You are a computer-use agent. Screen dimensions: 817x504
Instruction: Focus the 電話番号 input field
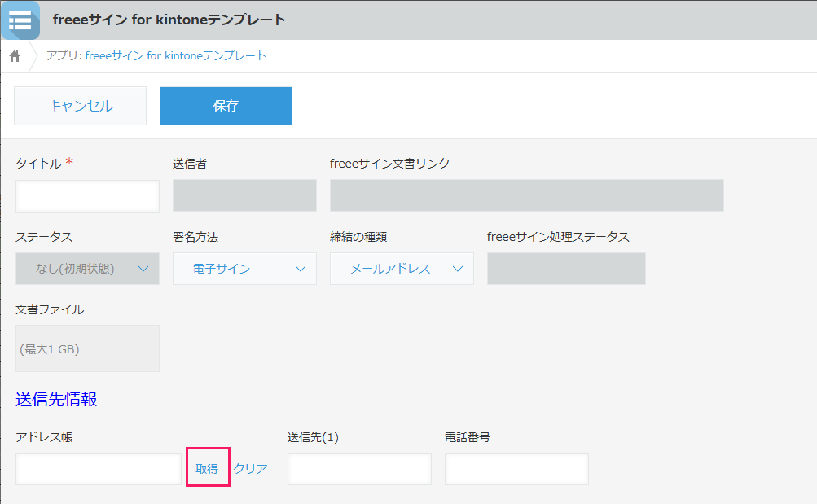(x=517, y=469)
